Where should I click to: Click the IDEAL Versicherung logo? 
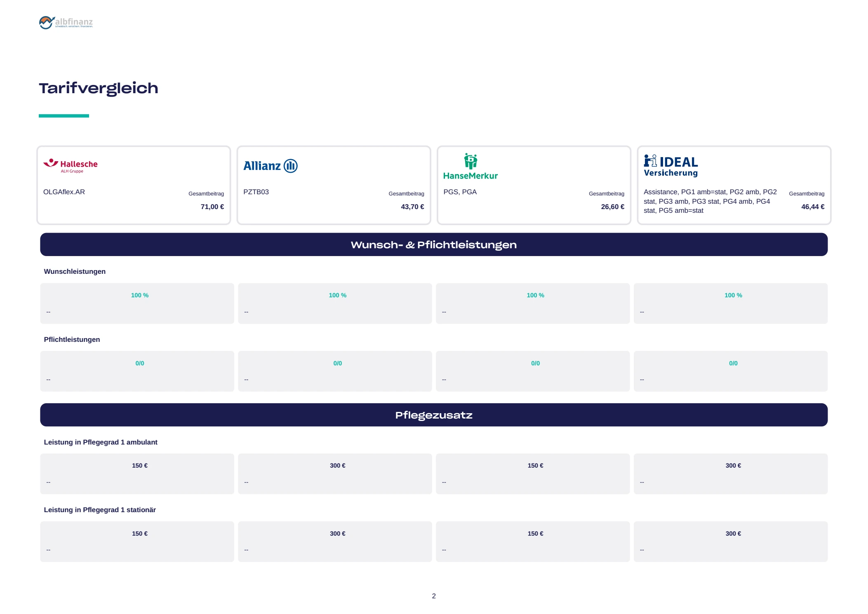pyautogui.click(x=671, y=166)
